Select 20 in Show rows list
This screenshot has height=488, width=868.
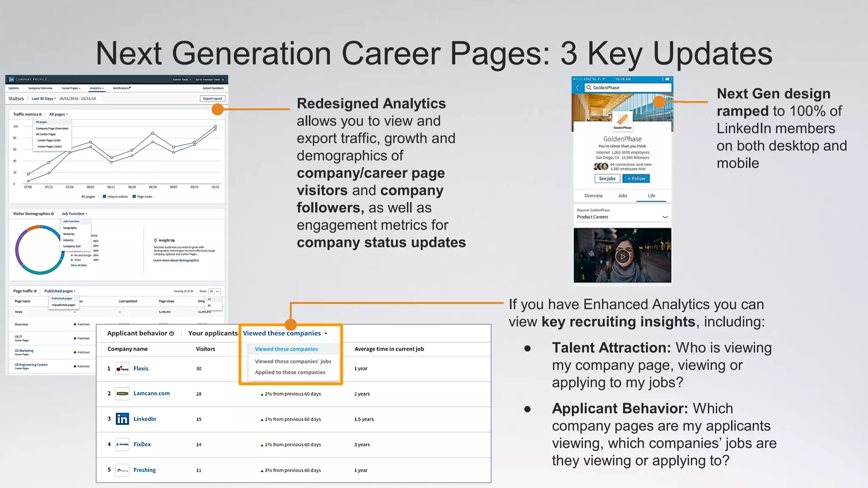coord(209,305)
